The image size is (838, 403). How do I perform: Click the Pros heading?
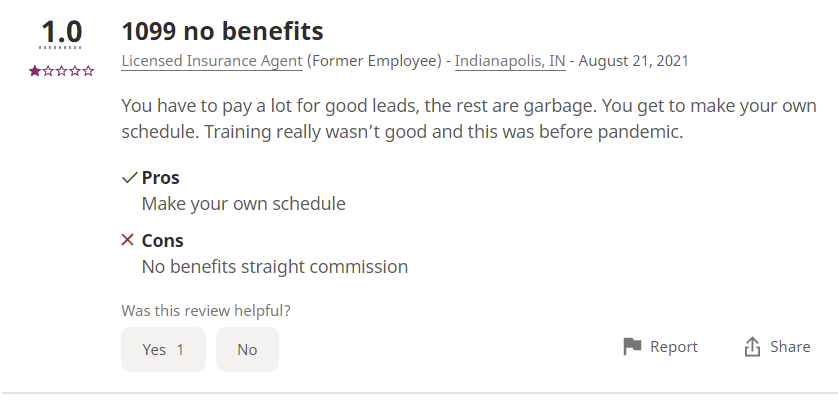(161, 178)
